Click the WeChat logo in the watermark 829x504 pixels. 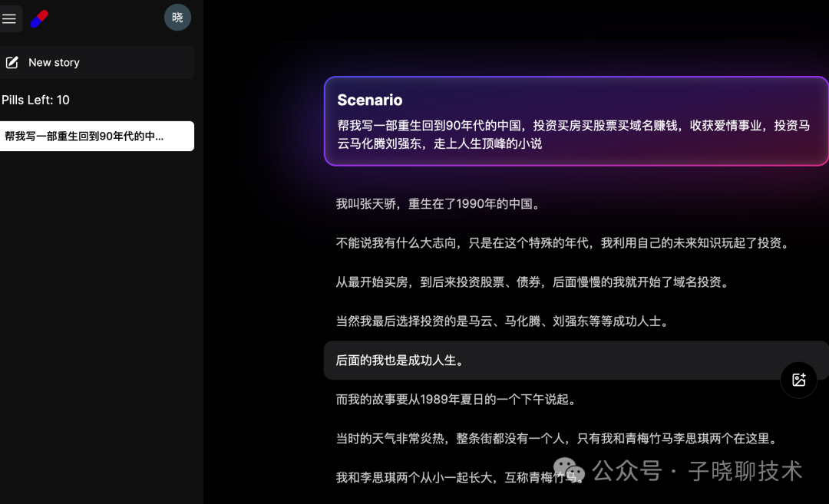point(569,469)
